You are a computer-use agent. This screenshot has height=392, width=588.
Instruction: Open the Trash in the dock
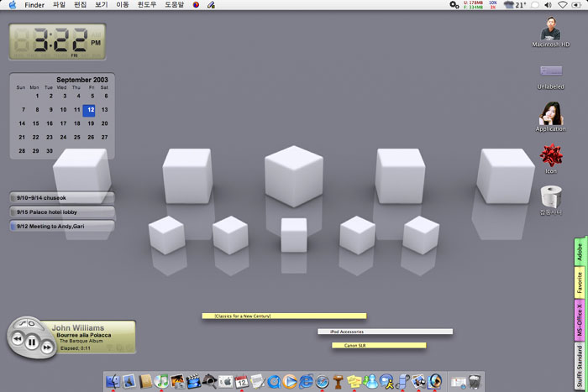coord(475,382)
